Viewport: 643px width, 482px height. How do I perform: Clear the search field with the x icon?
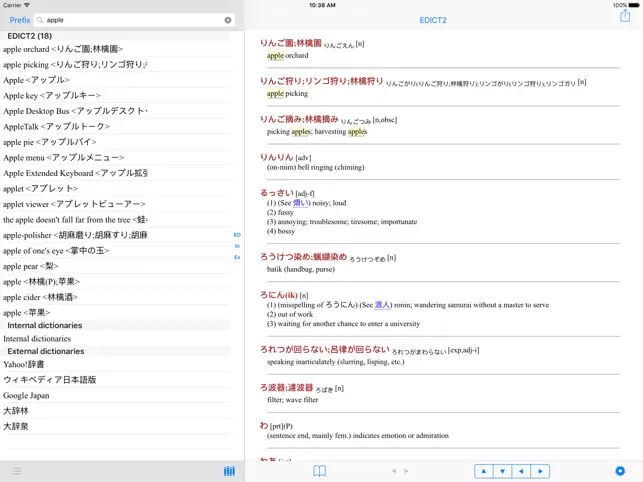tap(228, 20)
